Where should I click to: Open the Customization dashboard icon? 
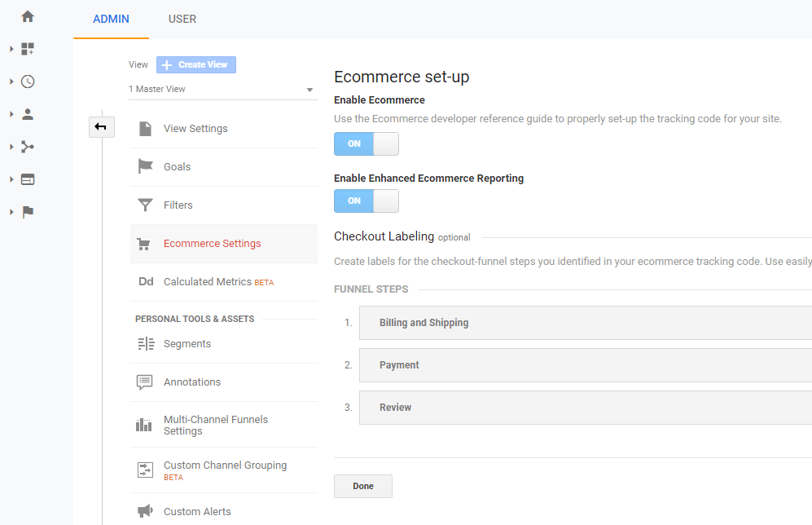28,49
